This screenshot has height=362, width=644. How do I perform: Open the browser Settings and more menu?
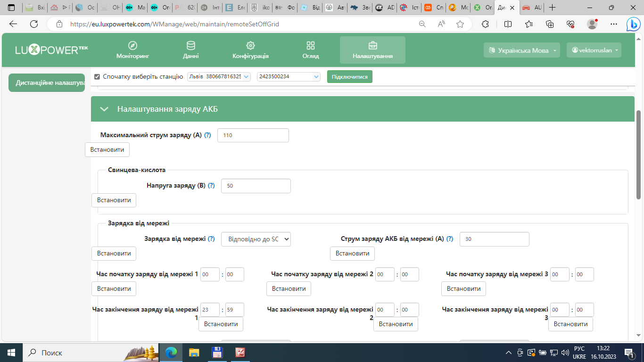(613, 24)
